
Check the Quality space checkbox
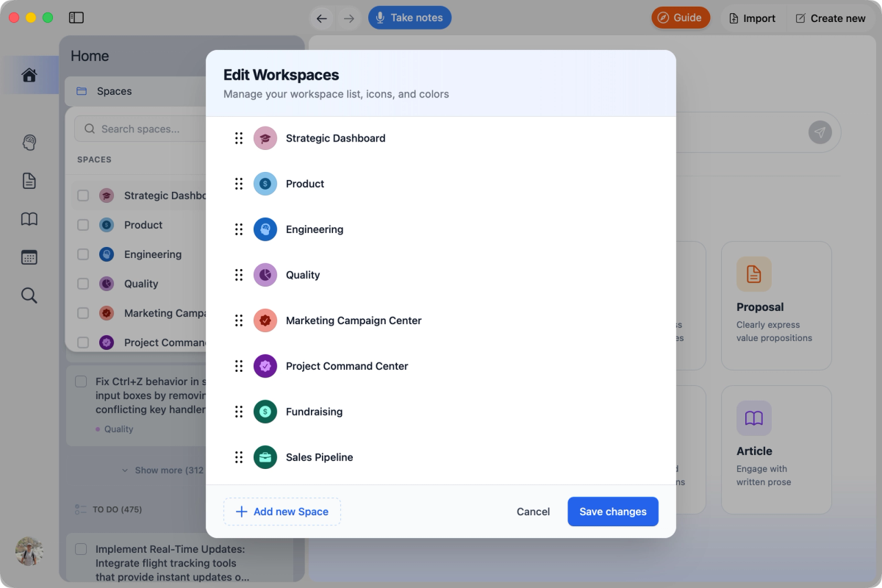point(82,283)
